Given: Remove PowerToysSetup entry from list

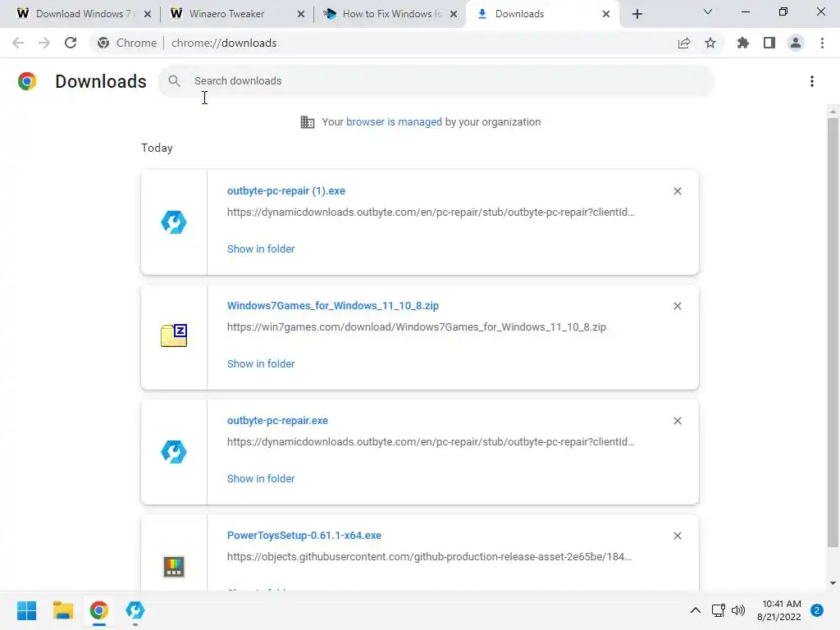Looking at the screenshot, I should pyautogui.click(x=677, y=536).
